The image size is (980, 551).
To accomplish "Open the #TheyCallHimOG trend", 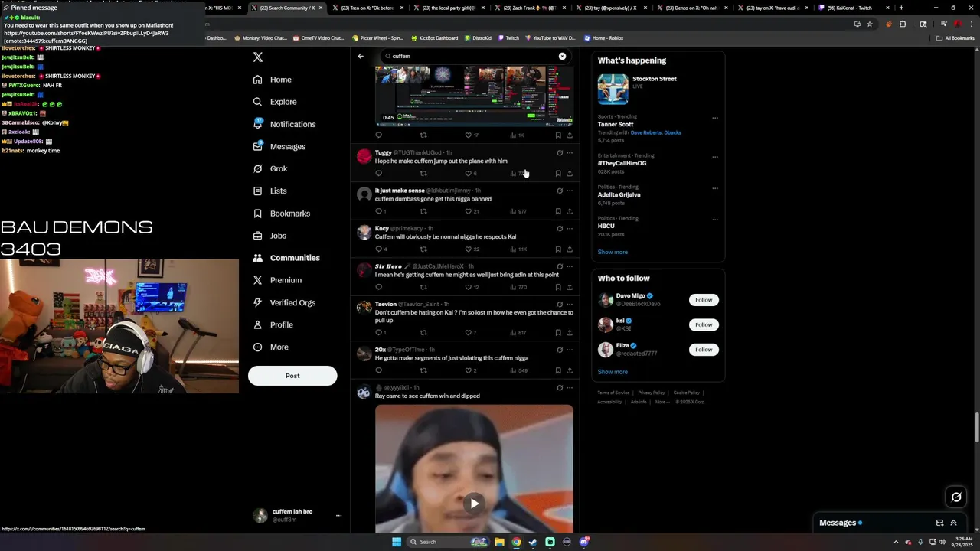I will point(622,163).
